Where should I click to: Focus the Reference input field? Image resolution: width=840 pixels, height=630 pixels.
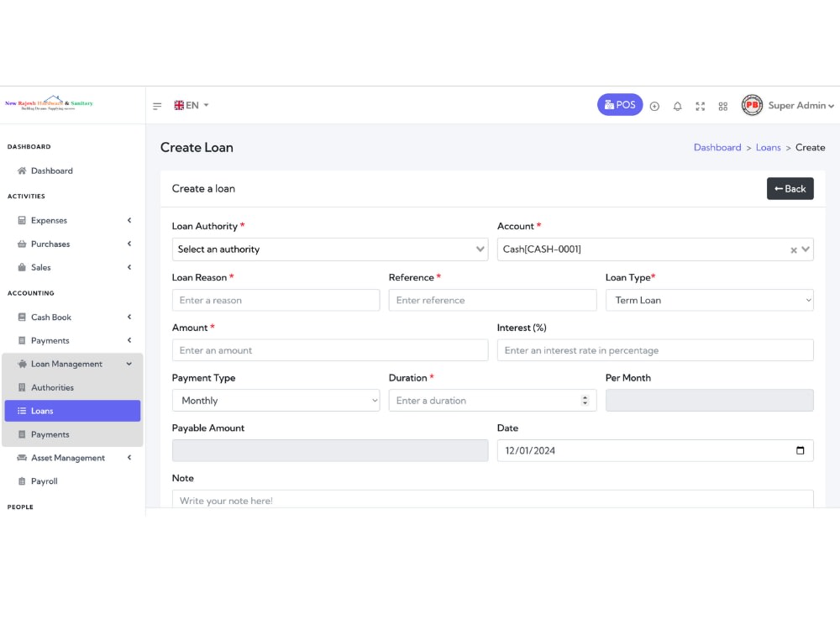point(492,300)
